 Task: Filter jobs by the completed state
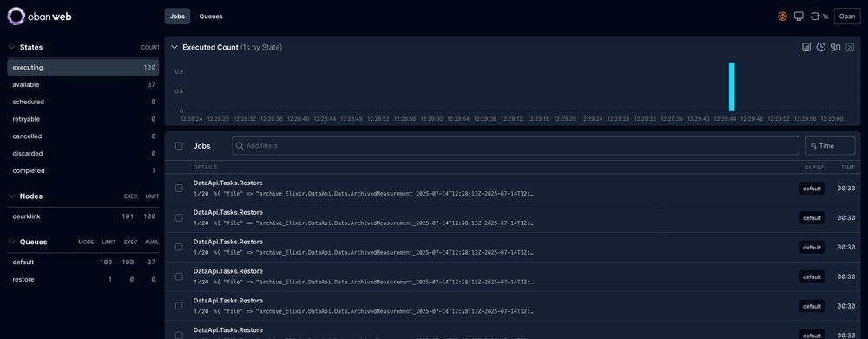click(x=83, y=170)
